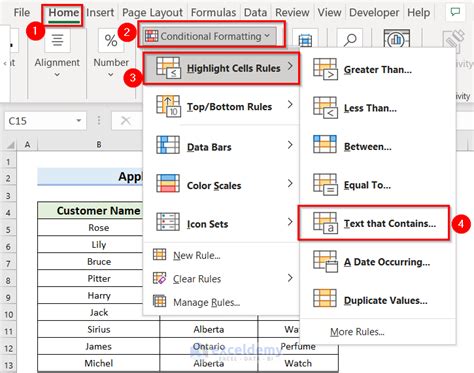
Task: Click the New Rule grid icon
Action: point(159,254)
